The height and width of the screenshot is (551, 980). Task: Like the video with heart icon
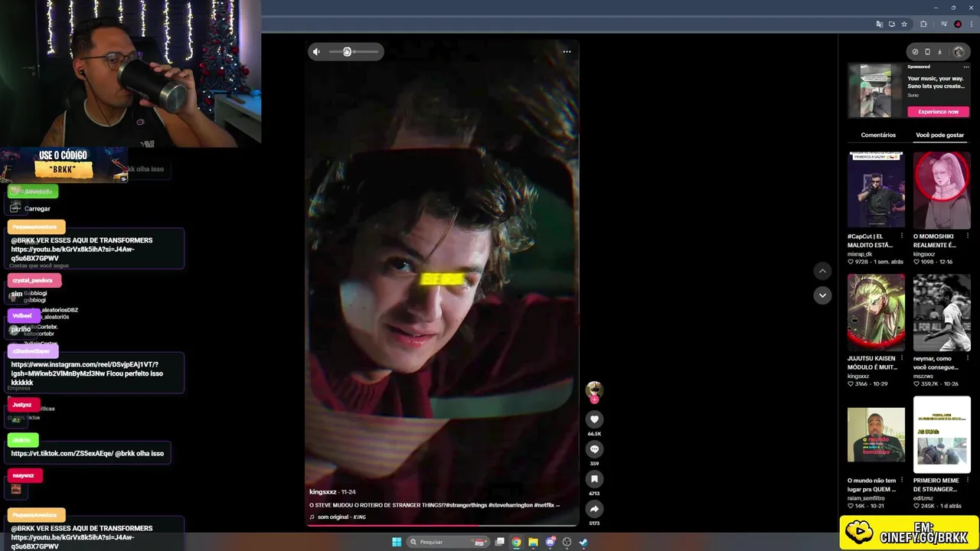click(x=594, y=419)
